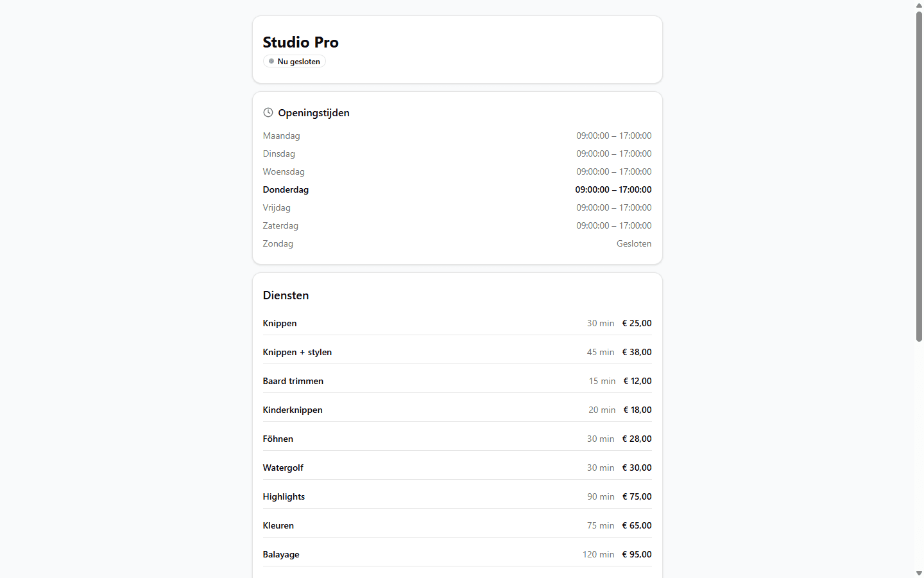This screenshot has height=578, width=924.
Task: Click Donderdag's bold opening hours
Action: click(x=613, y=189)
